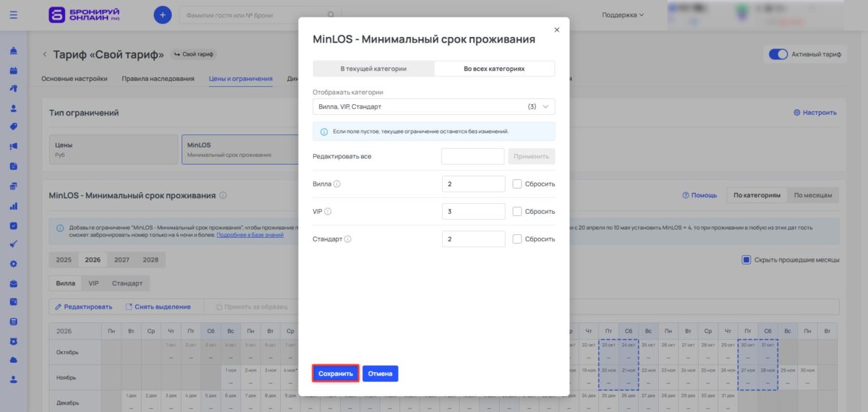The image size is (868, 412).
Task: Switch to the 2025 year tab
Action: [x=64, y=259]
